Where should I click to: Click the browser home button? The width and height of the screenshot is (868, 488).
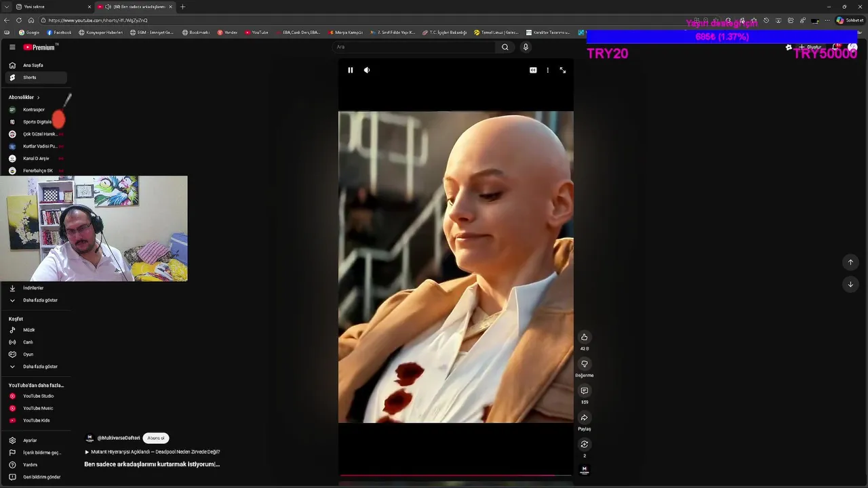click(x=31, y=20)
